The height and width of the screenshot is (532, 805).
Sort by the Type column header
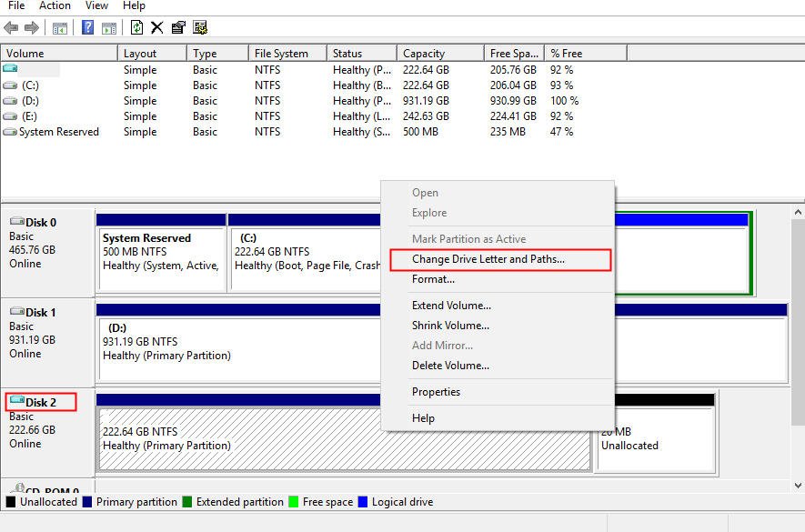[x=217, y=54]
